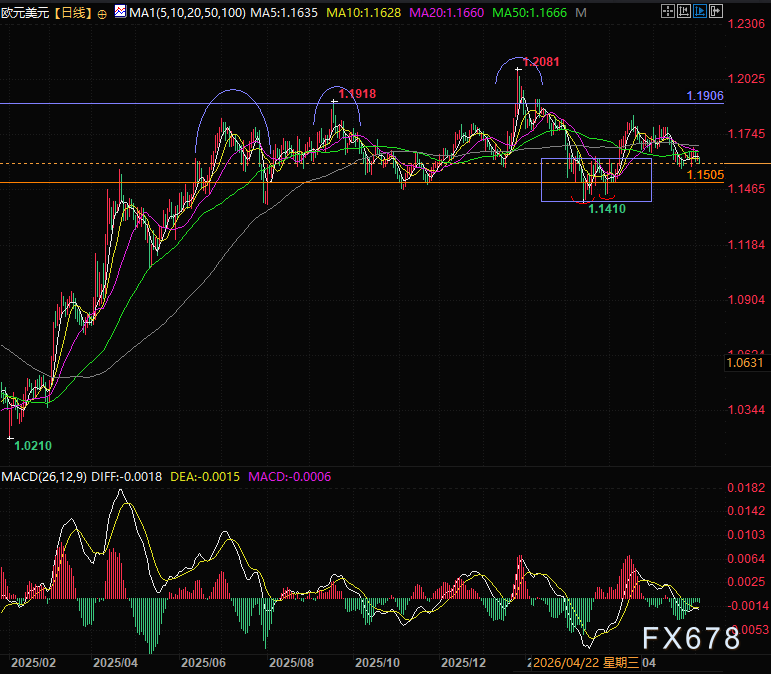
Task: Click the 2026/04/22 星期三 cursor date tag
Action: [x=586, y=663]
